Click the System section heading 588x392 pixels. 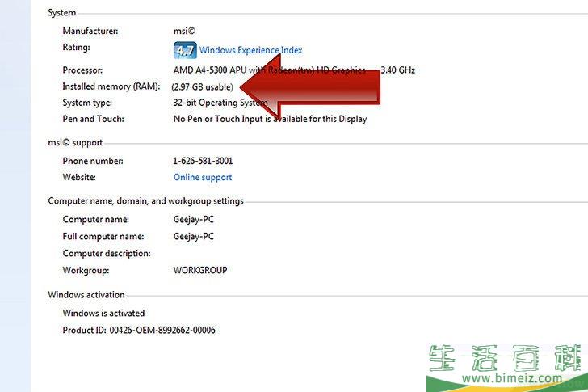(x=61, y=13)
